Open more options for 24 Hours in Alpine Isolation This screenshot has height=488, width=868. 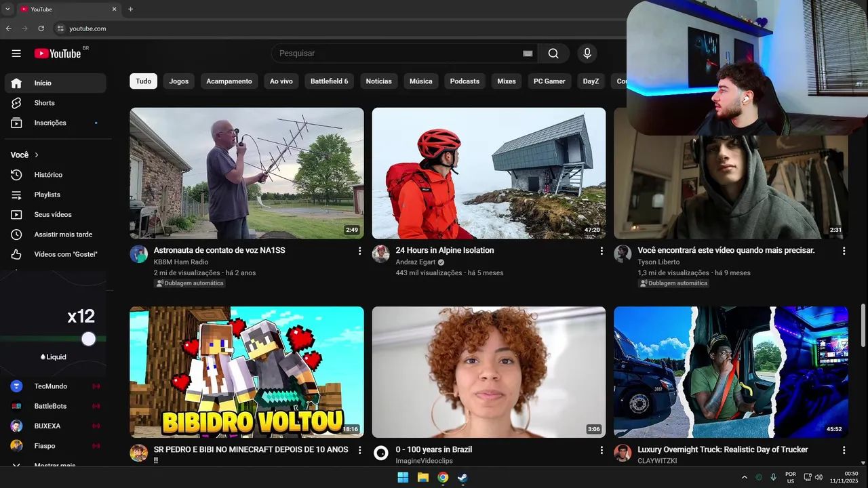point(601,251)
